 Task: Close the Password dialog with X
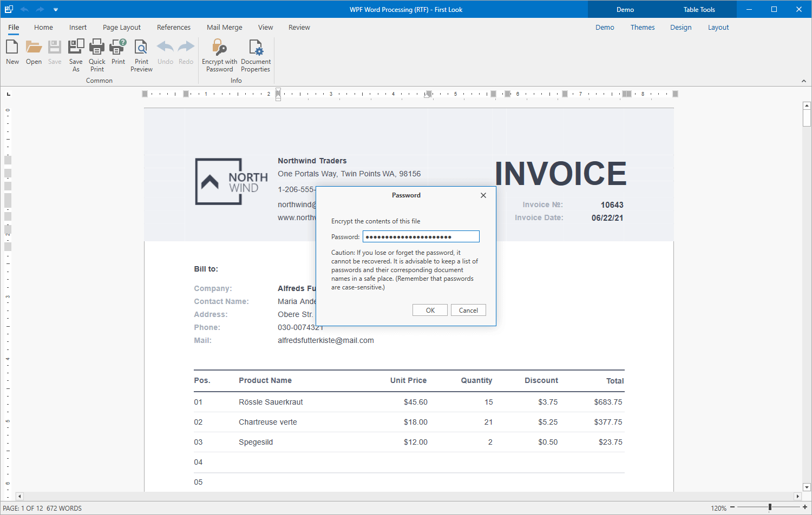(483, 195)
